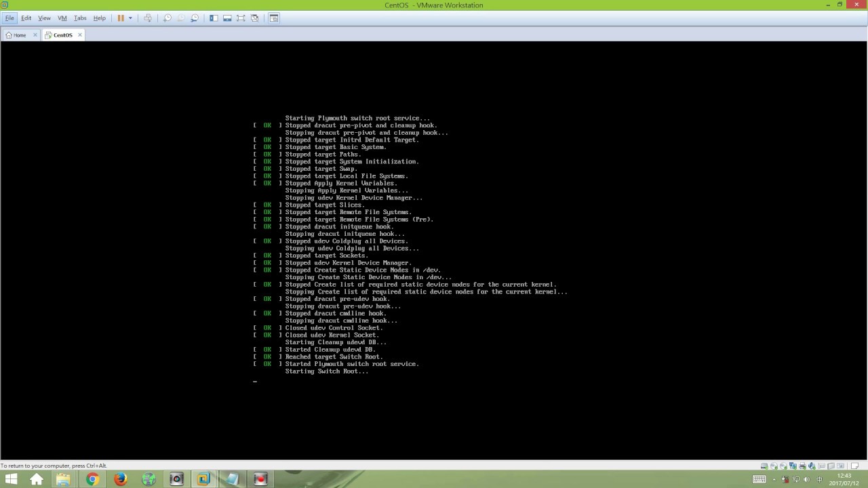Open File Explorer from taskbar
The height and width of the screenshot is (488, 868).
point(63,479)
